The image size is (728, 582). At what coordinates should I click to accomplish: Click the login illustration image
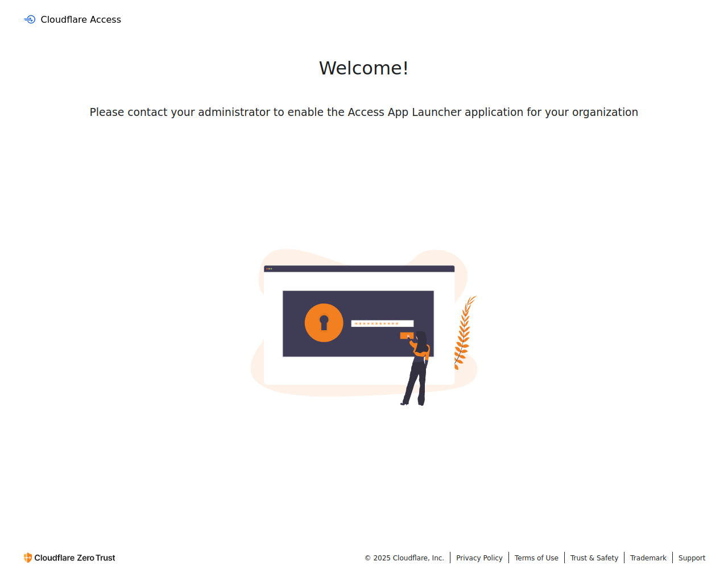364,327
